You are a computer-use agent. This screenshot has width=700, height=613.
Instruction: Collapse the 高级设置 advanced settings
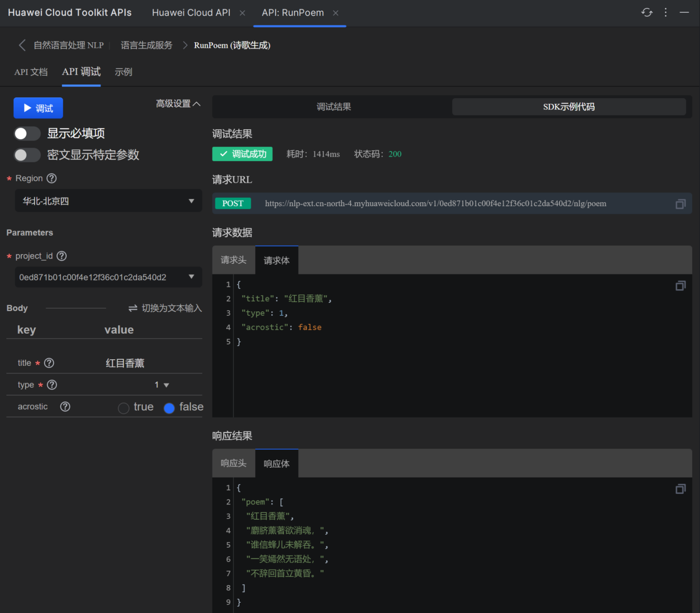[x=178, y=103]
